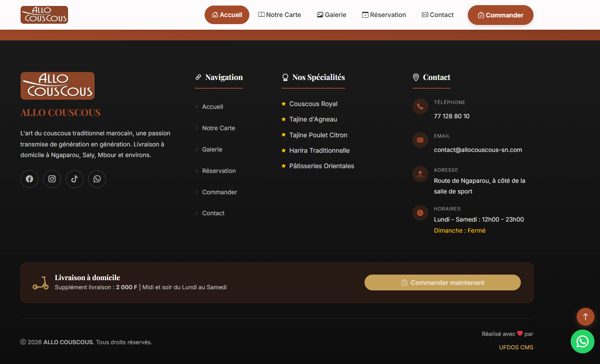Click the phone icon beside Téléphone

pyautogui.click(x=420, y=106)
